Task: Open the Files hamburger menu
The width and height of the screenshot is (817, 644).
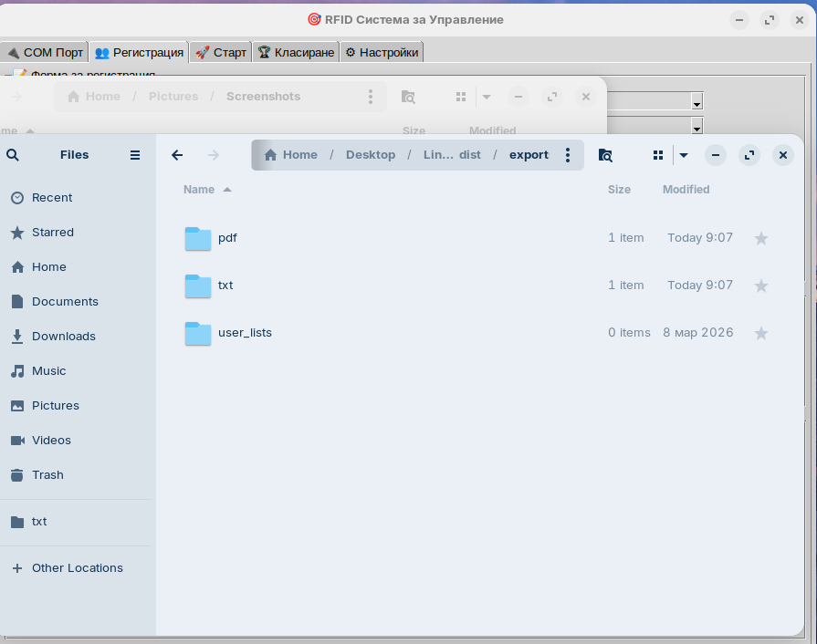Action: pyautogui.click(x=135, y=155)
